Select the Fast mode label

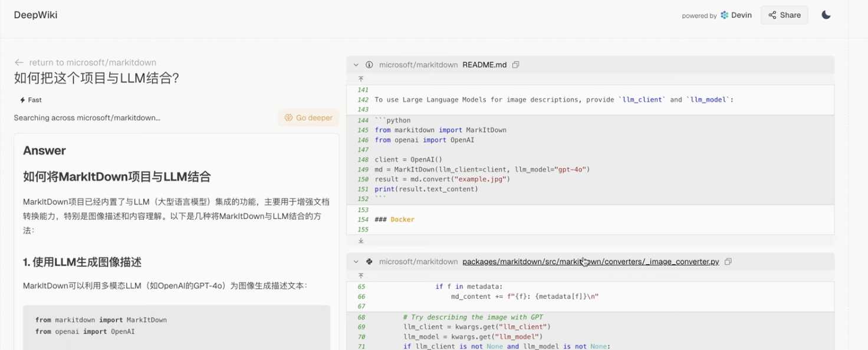coord(35,100)
